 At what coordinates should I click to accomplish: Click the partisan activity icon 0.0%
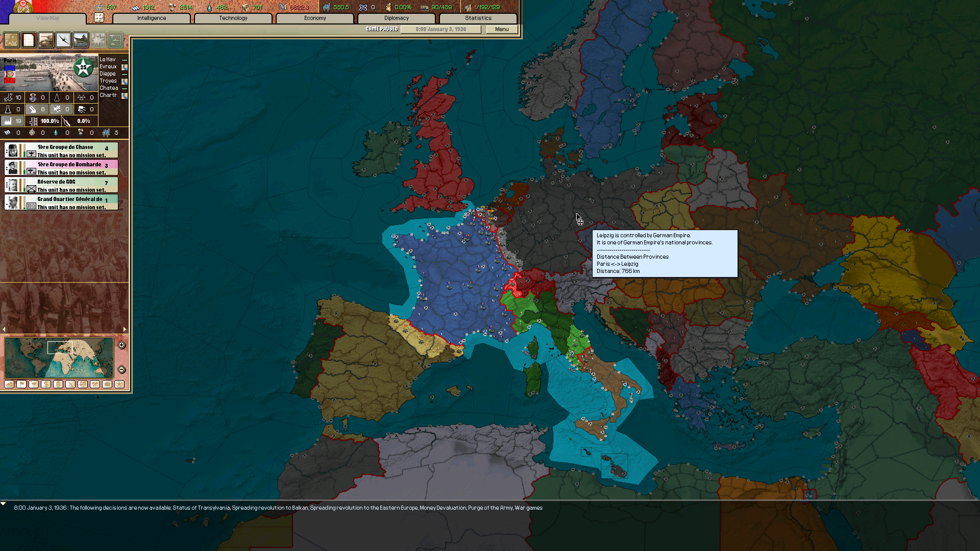coord(67,121)
